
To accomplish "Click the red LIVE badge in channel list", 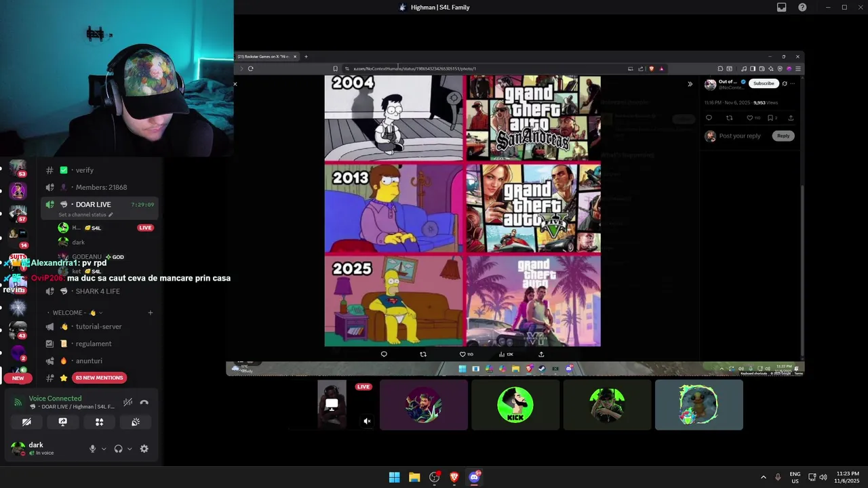I will coord(145,228).
